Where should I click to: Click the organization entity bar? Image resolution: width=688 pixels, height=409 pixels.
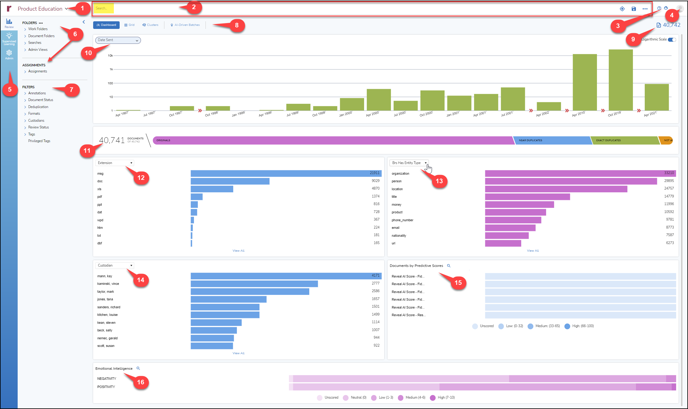tap(580, 173)
